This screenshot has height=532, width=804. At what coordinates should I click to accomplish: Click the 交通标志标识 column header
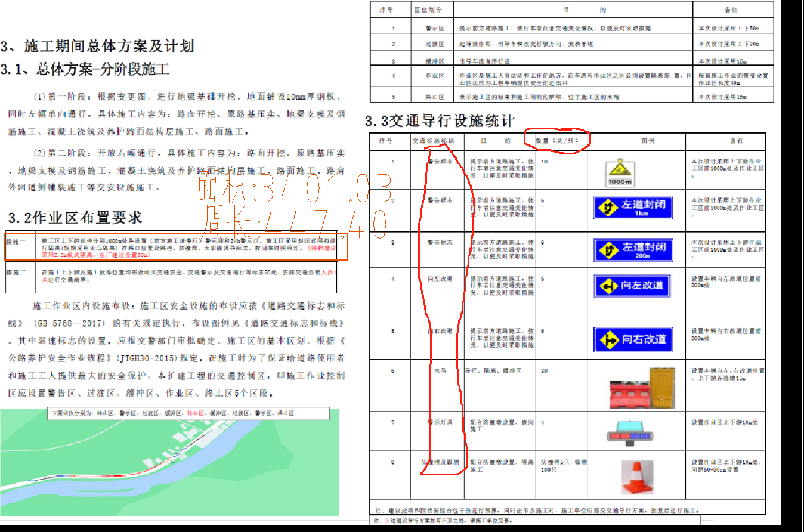(x=433, y=141)
